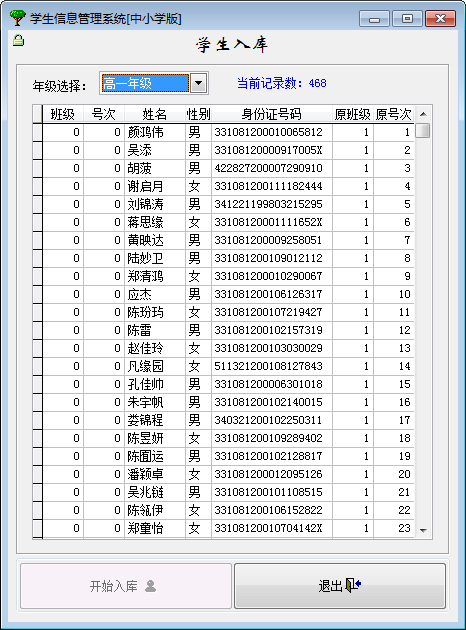Minimize the 学生信息管理系统 window
466x630 pixels.
(374, 18)
